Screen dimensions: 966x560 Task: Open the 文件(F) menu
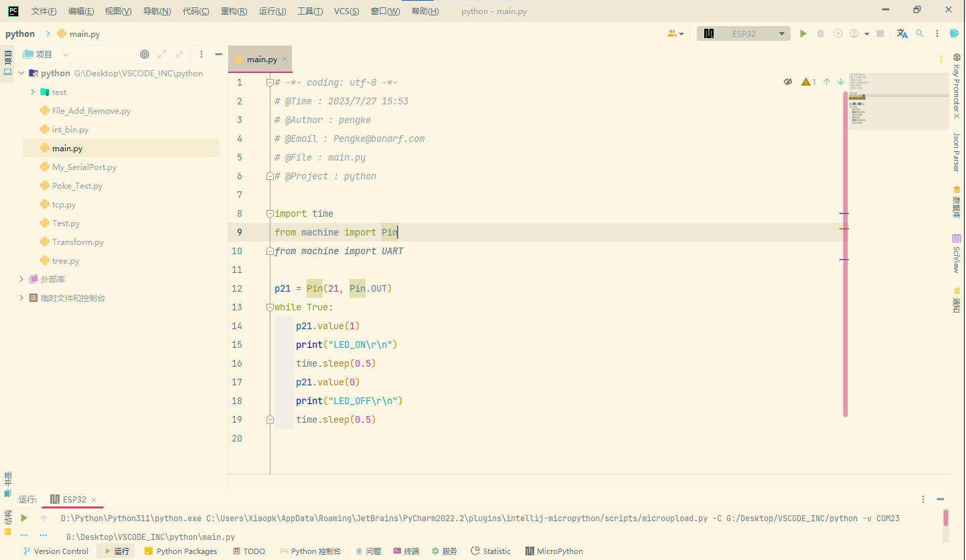[44, 11]
